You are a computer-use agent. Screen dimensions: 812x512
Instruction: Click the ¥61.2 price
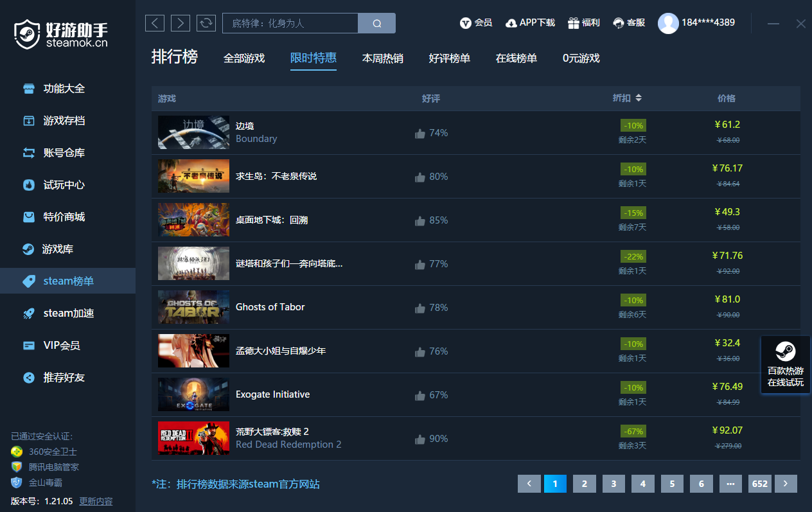pos(727,125)
